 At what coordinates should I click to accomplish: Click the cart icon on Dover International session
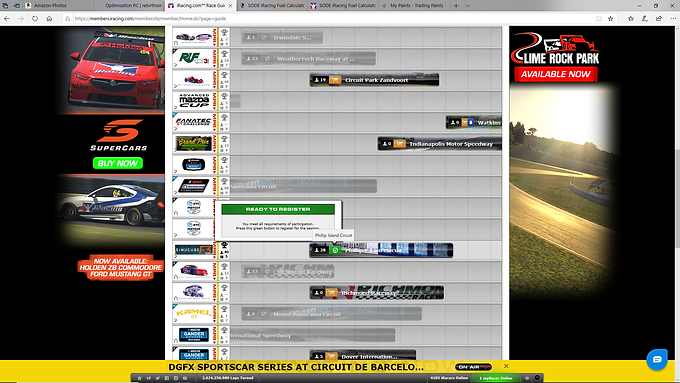(x=332, y=357)
